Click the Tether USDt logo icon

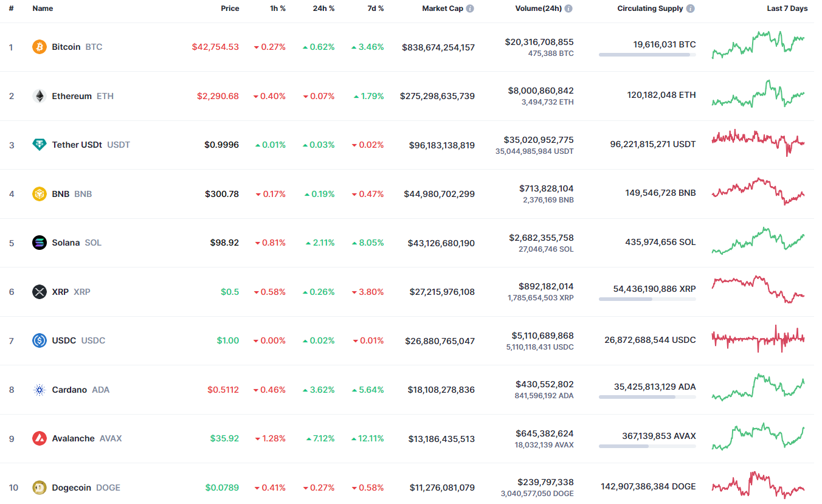coord(40,145)
